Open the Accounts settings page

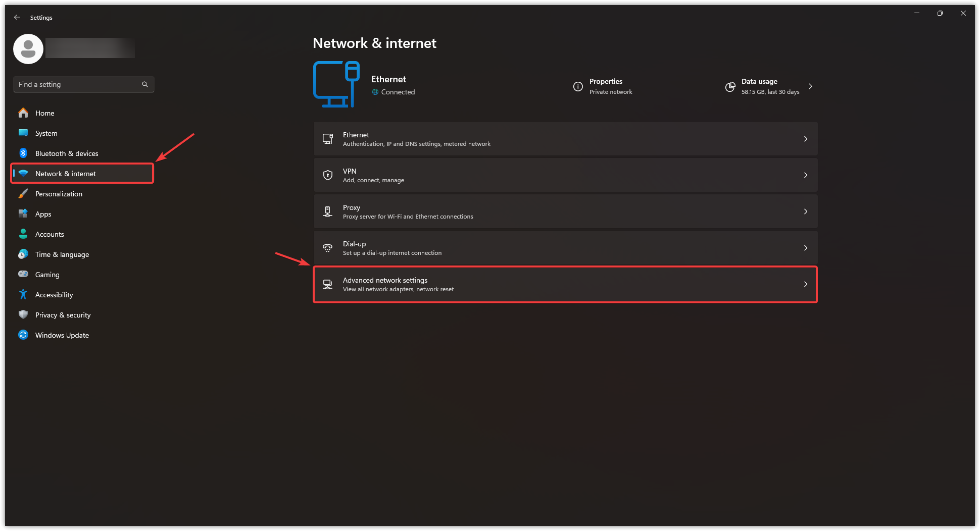[x=49, y=234]
